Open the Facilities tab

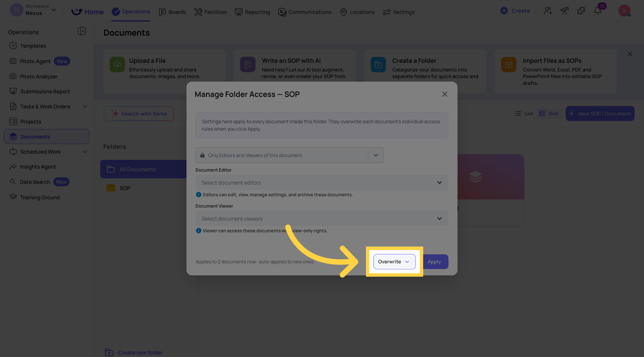(210, 12)
